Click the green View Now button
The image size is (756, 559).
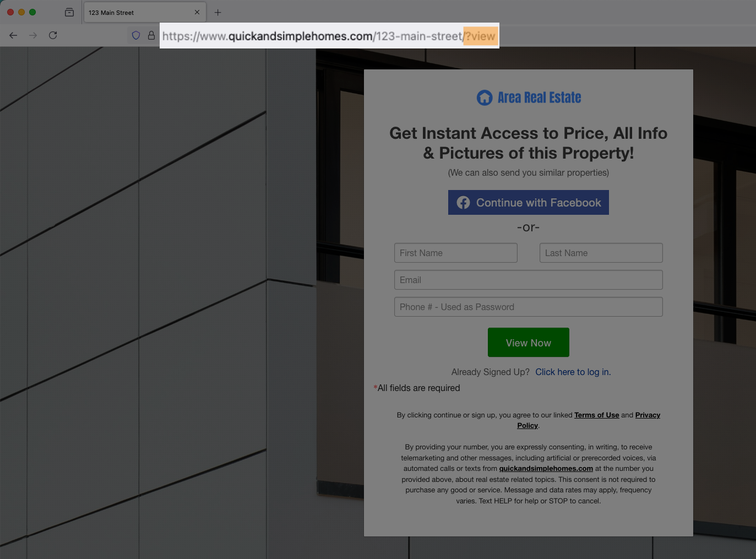click(529, 343)
